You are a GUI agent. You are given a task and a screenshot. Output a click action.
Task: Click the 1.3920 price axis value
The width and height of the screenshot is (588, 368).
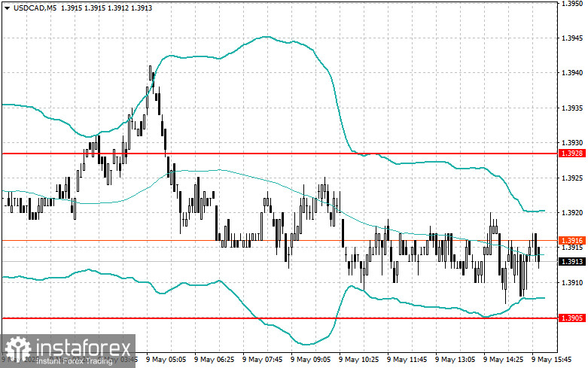click(572, 213)
